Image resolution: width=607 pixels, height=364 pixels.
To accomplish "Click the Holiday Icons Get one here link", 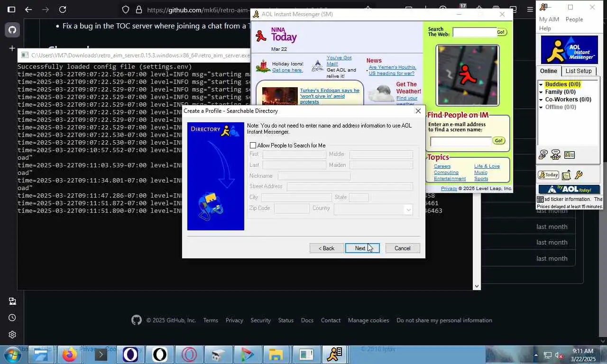I will pos(287,70).
